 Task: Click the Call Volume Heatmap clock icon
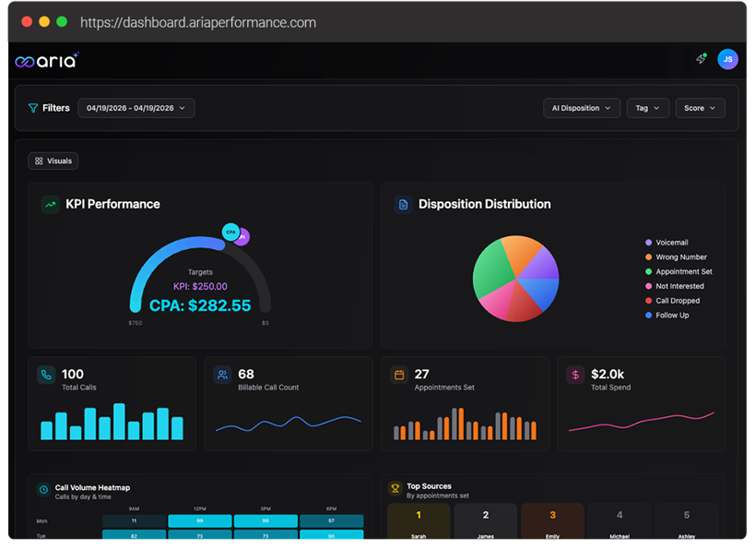coord(44,490)
